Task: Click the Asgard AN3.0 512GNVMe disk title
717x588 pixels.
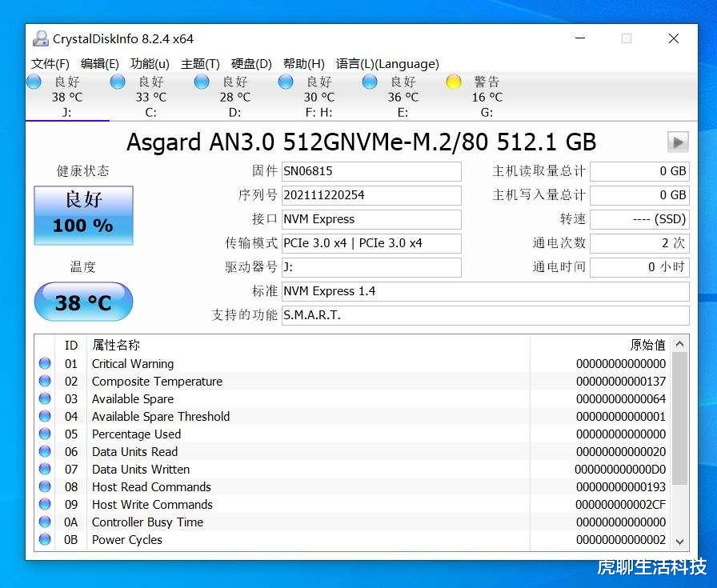Action: 361,142
